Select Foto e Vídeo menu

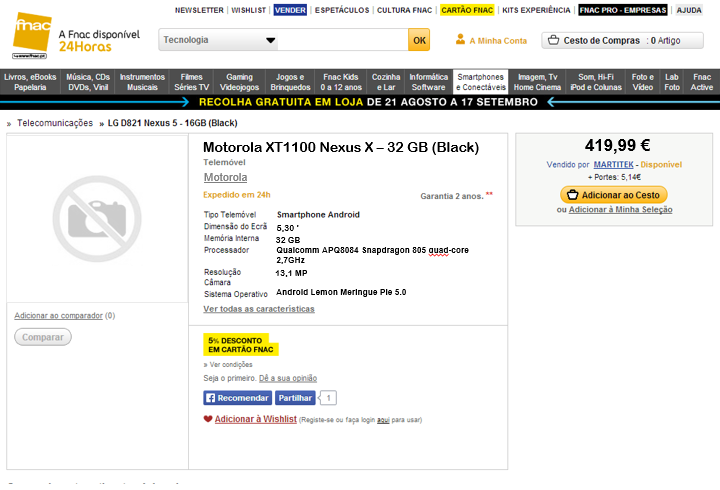[642, 82]
